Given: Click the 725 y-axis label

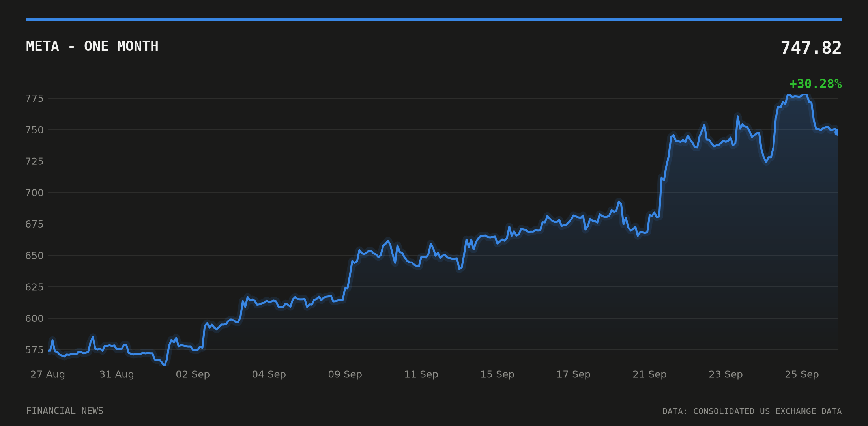Looking at the screenshot, I should point(34,161).
